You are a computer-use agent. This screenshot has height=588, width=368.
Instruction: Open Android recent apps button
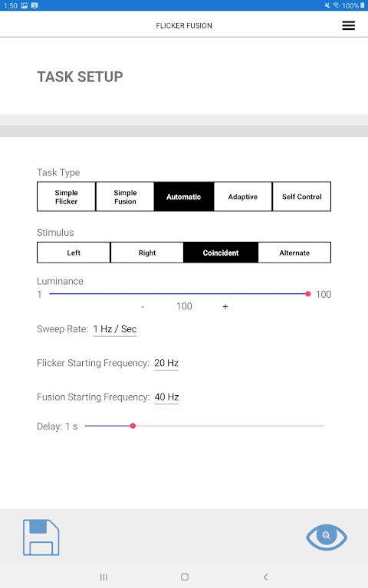point(103,577)
